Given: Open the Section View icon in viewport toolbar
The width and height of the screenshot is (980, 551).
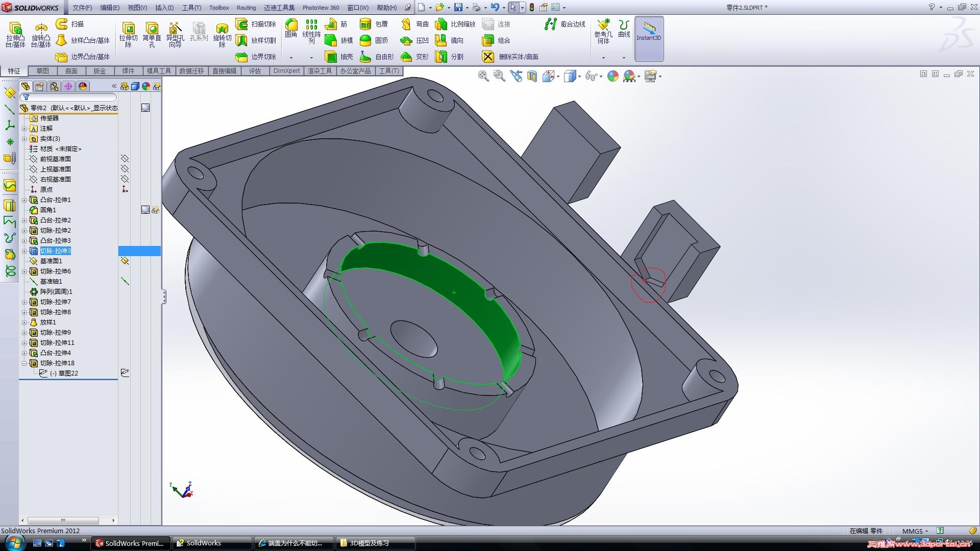Looking at the screenshot, I should point(532,76).
